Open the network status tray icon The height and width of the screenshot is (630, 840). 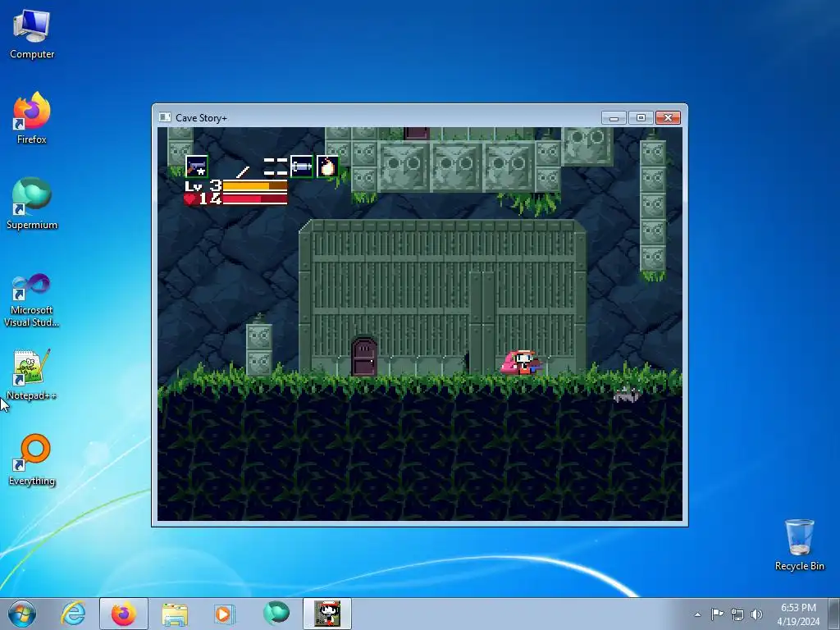[737, 614]
